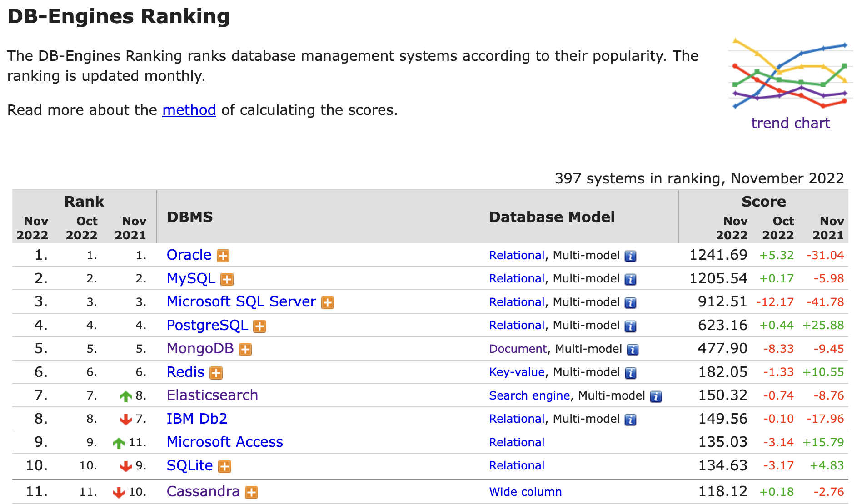Click '397 systems in ranking, November 2022' text
This screenshot has height=504, width=857.
click(x=699, y=178)
